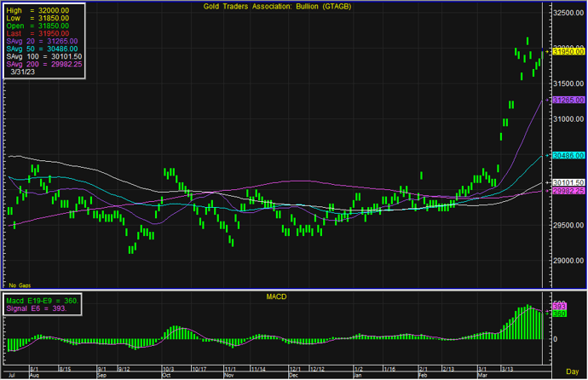588x380 pixels.
Task: Click the Macd E19-E9 legend line
Action: coord(42,301)
